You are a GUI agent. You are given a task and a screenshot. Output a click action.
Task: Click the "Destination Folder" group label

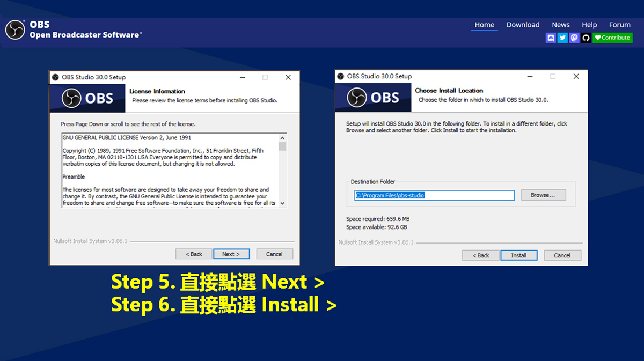(x=373, y=182)
